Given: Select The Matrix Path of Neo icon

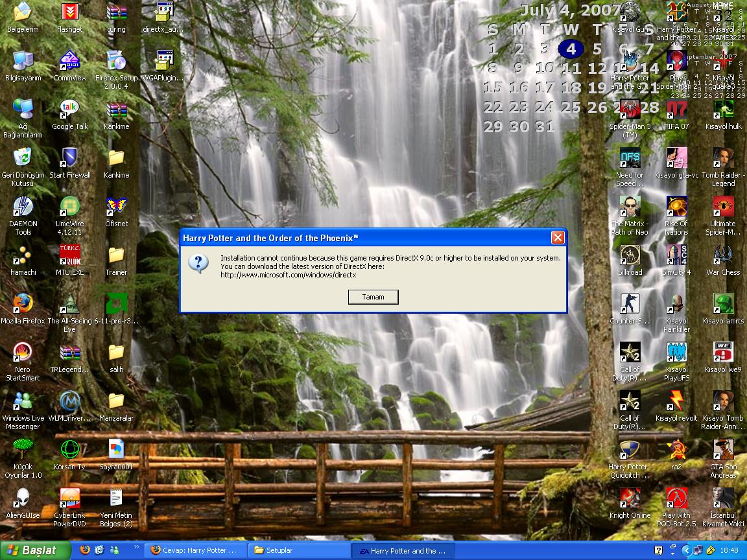Looking at the screenshot, I should point(630,216).
